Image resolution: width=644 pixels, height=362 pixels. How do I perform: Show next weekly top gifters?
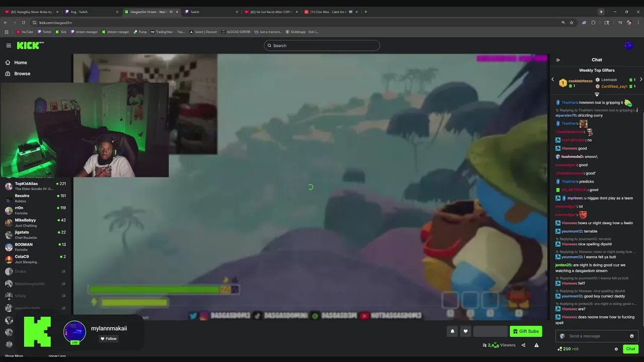[x=640, y=79]
